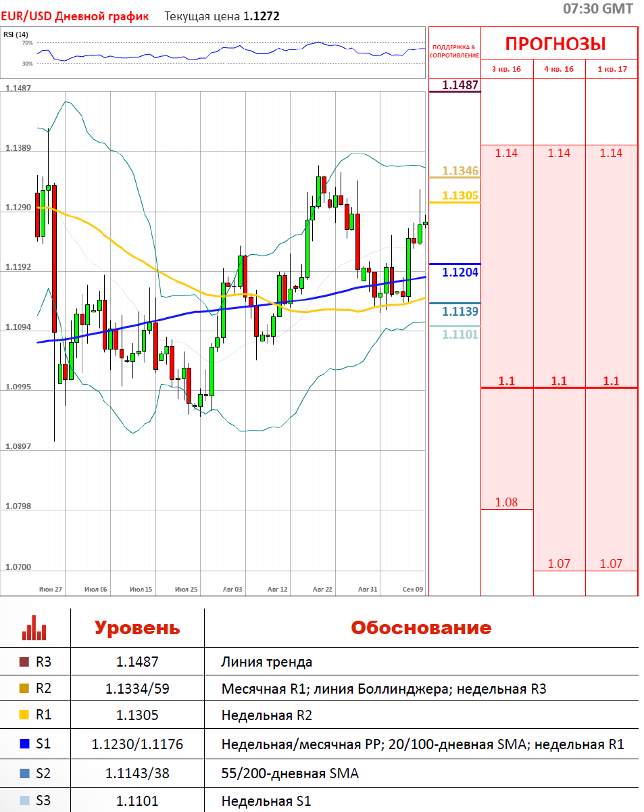Click the S3 row label

point(43,801)
